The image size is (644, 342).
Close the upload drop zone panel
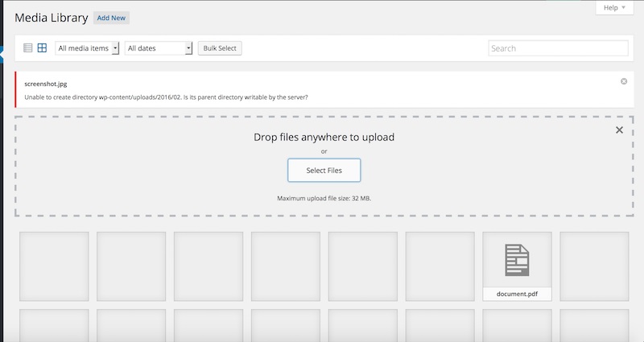(619, 130)
